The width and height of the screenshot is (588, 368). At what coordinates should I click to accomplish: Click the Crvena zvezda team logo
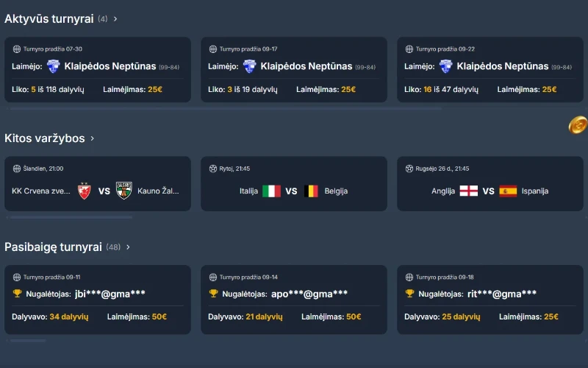[x=85, y=191]
